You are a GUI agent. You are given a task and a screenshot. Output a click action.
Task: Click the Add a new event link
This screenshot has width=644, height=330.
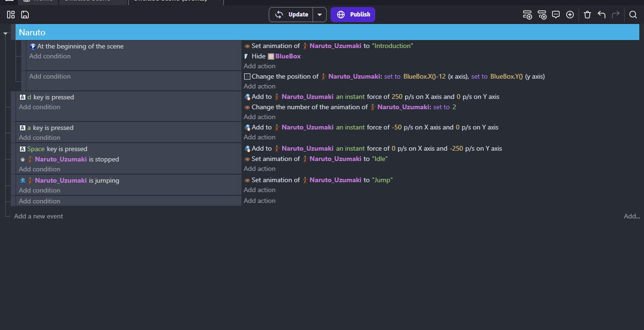point(39,216)
